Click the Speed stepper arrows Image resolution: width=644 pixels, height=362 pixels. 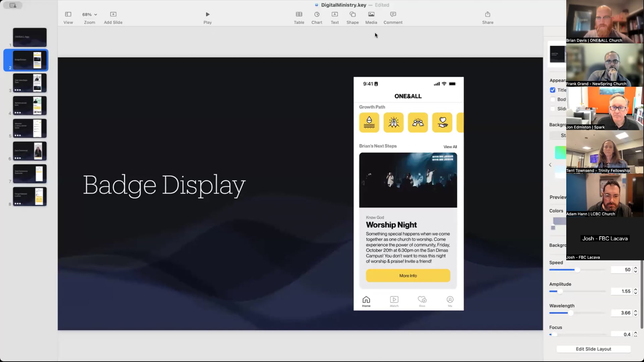[636, 269]
